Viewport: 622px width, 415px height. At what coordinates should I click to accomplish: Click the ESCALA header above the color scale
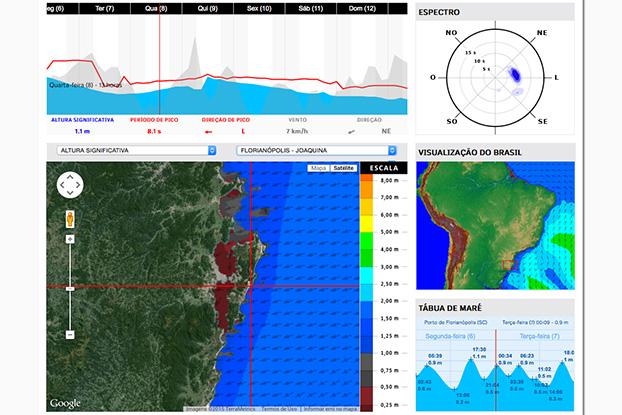click(x=384, y=168)
